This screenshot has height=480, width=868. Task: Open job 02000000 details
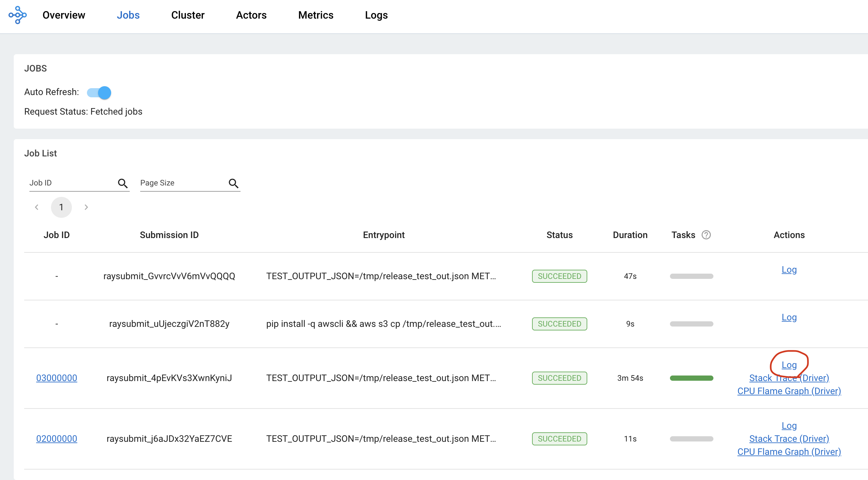[57, 439]
